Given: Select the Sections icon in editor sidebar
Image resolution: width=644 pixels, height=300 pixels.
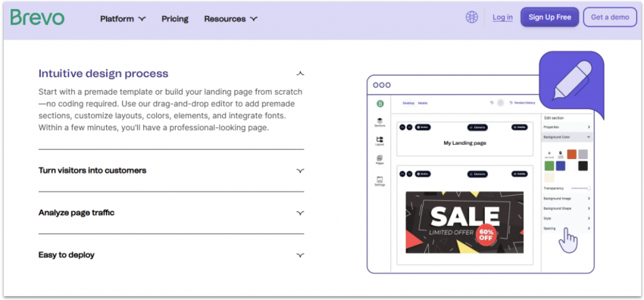Looking at the screenshot, I should coord(380,122).
